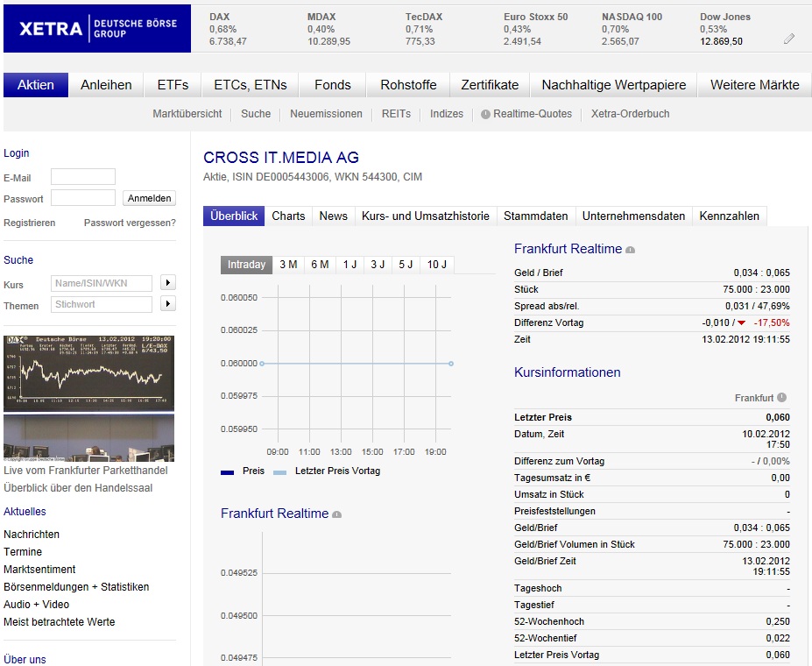Click the Letzter Preis Vortag legend swatch
The width and height of the screenshot is (812, 666).
279,471
